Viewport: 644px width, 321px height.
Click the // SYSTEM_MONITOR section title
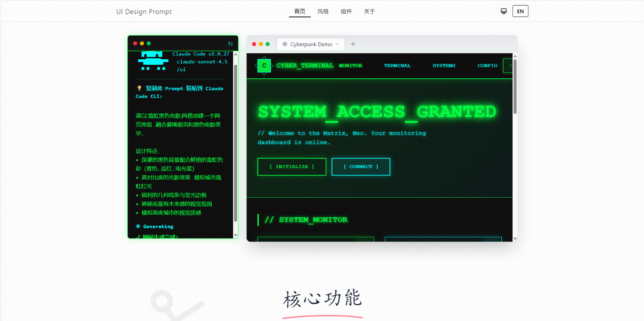tap(306, 220)
